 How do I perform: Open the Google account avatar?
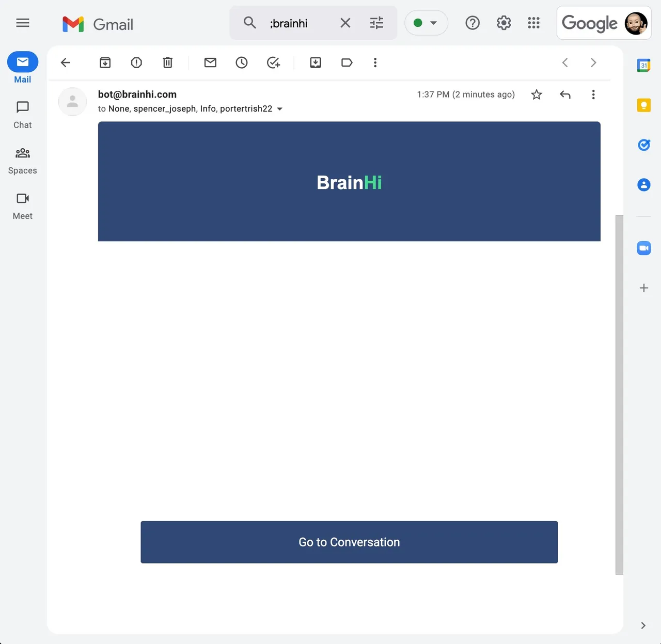[x=636, y=23]
